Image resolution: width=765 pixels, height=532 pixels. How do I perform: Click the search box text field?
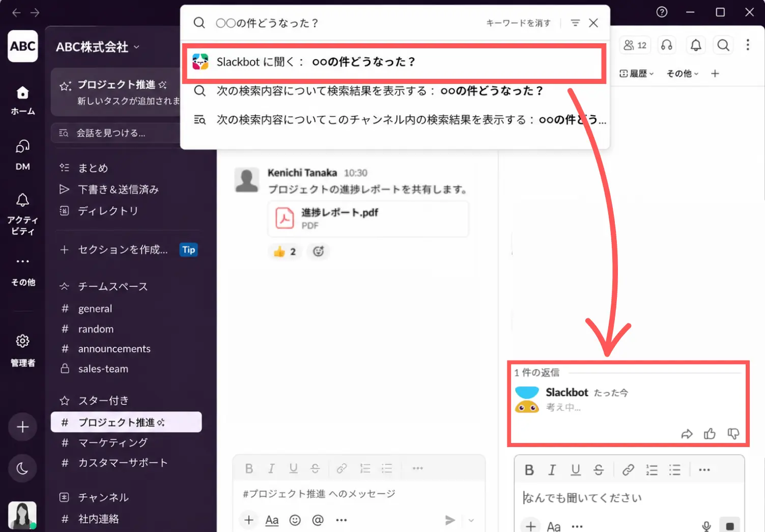[x=346, y=23]
